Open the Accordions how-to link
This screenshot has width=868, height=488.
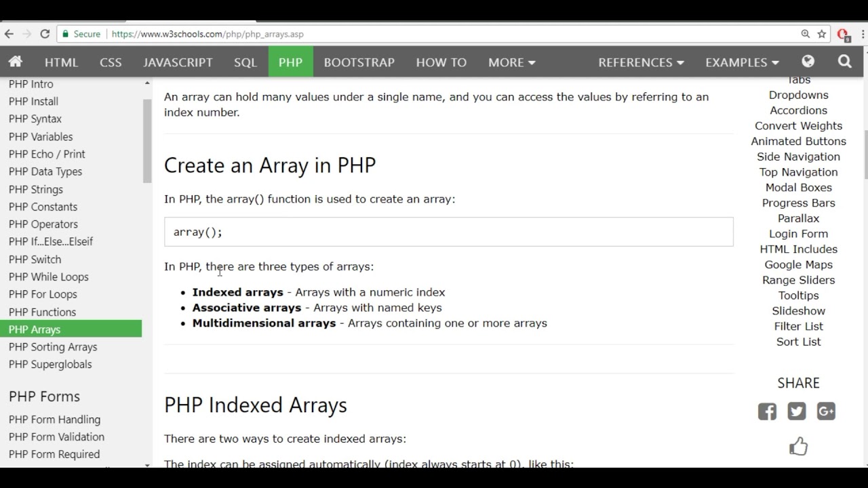tap(798, 110)
